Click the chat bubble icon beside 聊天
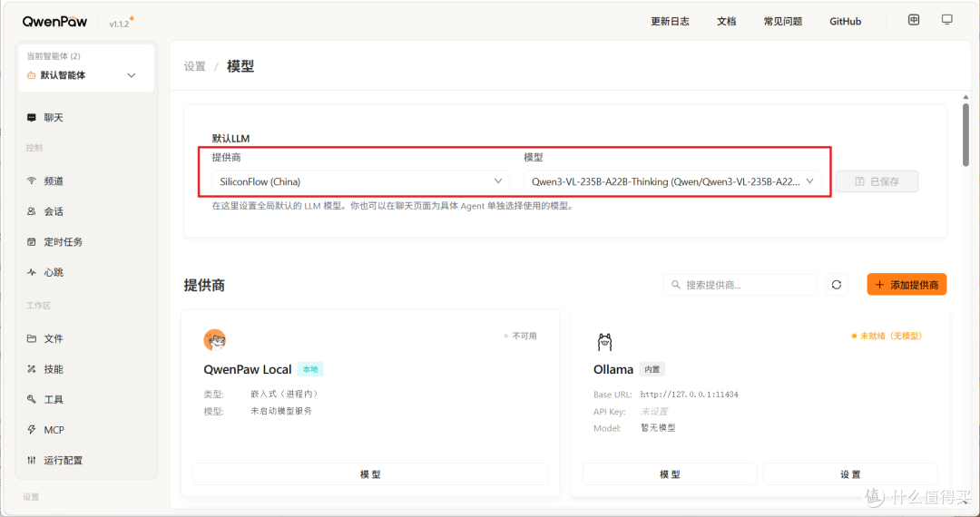 tap(31, 117)
